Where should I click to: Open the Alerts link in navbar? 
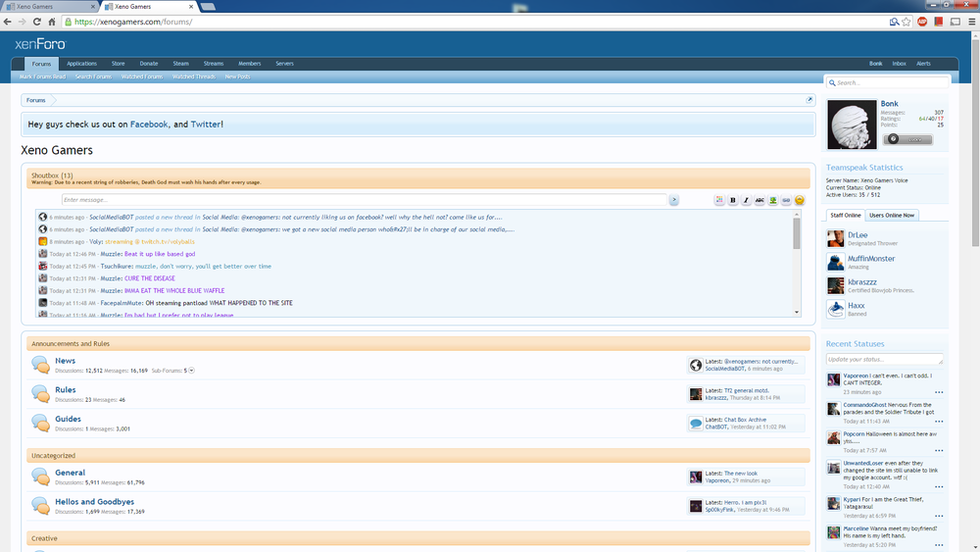[923, 64]
